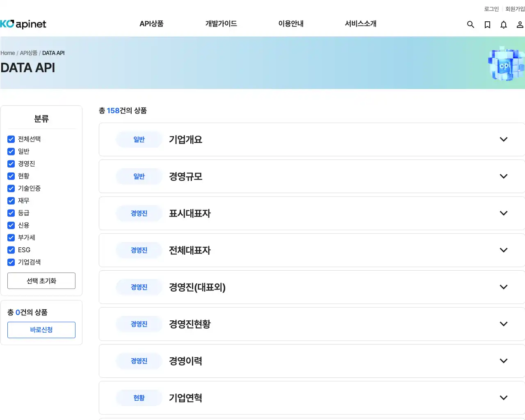Image resolution: width=525 pixels, height=420 pixels.
Task: Open the API상품 menu
Action: pyautogui.click(x=151, y=24)
